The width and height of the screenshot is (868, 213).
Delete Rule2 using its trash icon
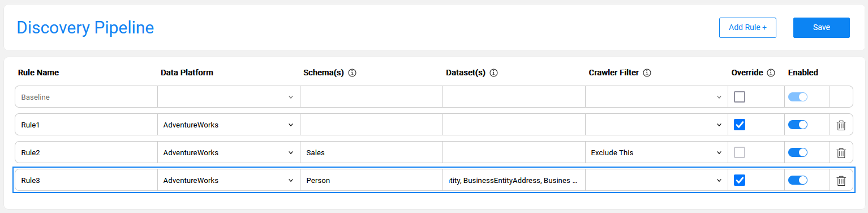(841, 153)
